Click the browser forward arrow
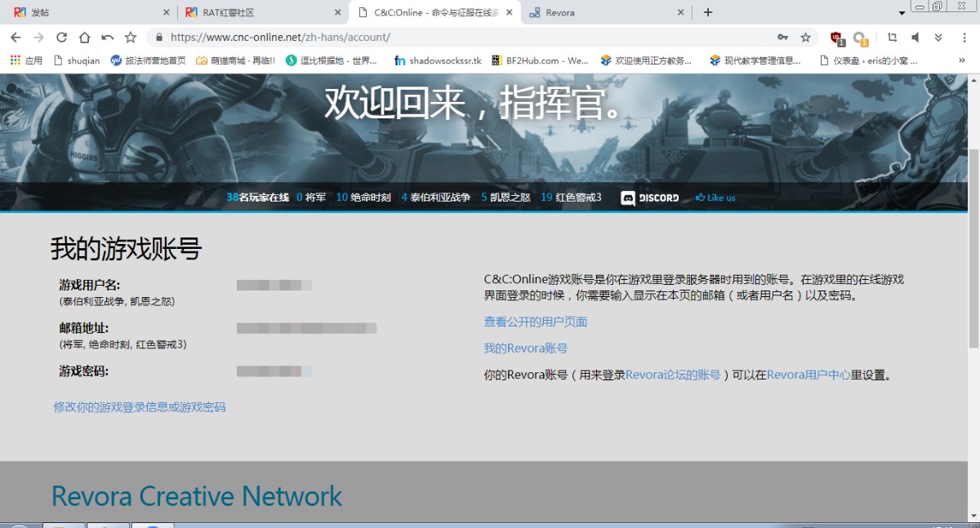 38,38
